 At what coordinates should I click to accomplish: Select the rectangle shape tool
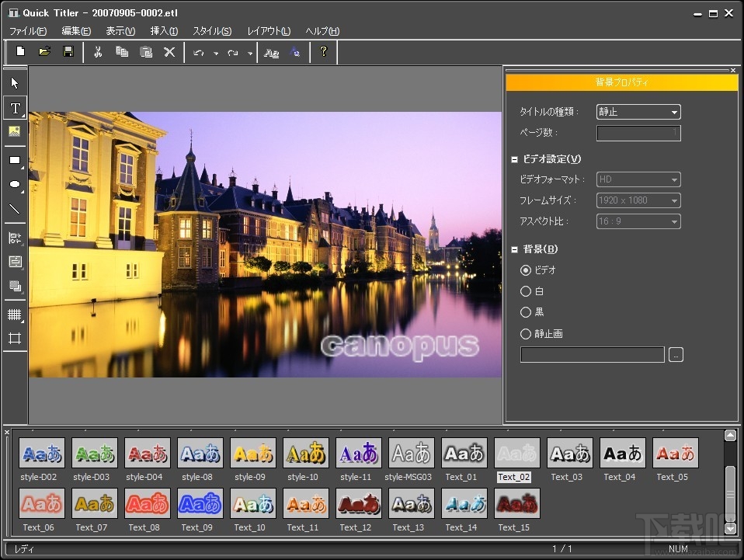pyautogui.click(x=14, y=160)
